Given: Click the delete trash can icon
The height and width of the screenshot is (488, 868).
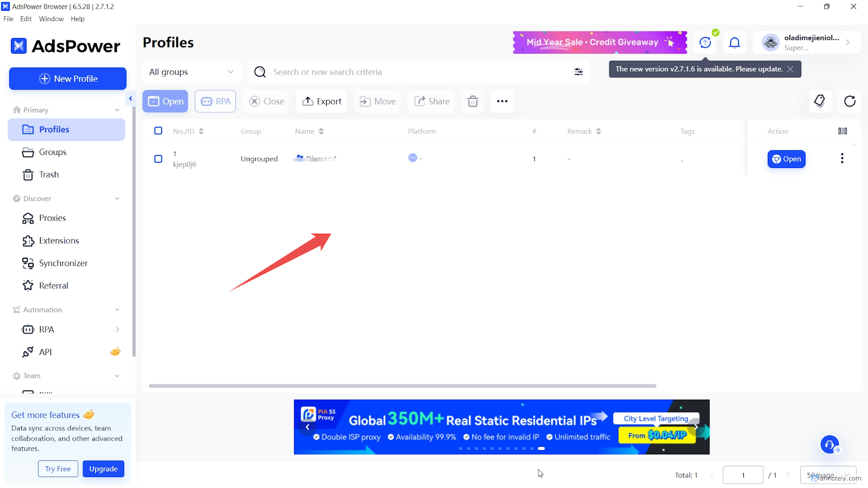Looking at the screenshot, I should click(473, 101).
